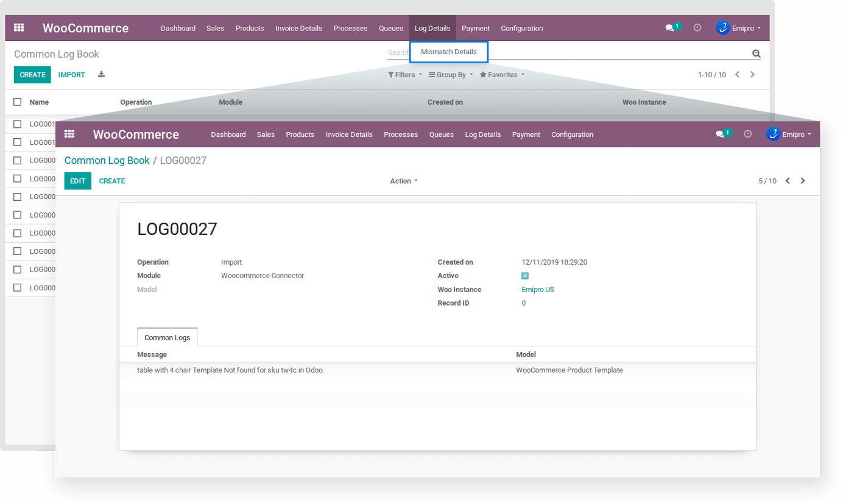
Task: Open the Filters dropdown
Action: 405,75
